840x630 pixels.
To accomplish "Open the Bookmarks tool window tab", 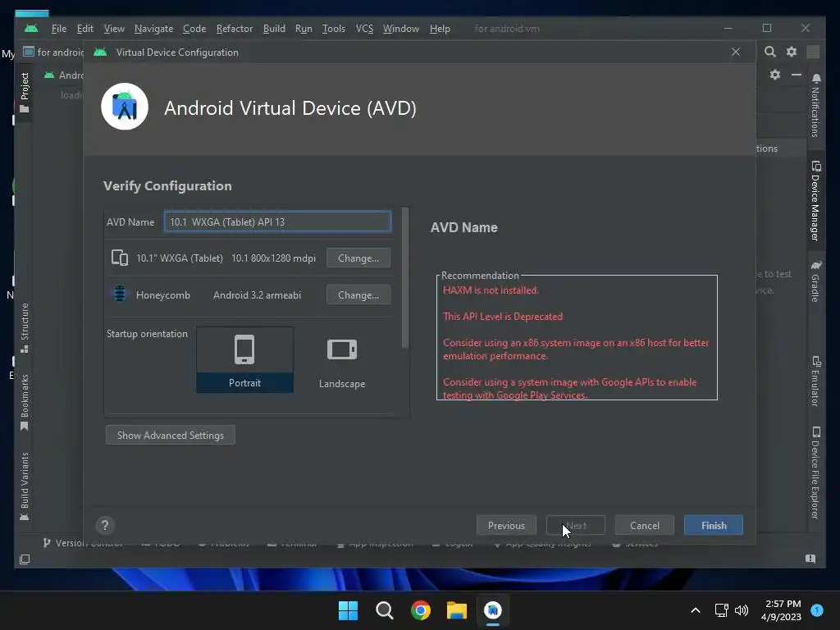I will 24,402.
